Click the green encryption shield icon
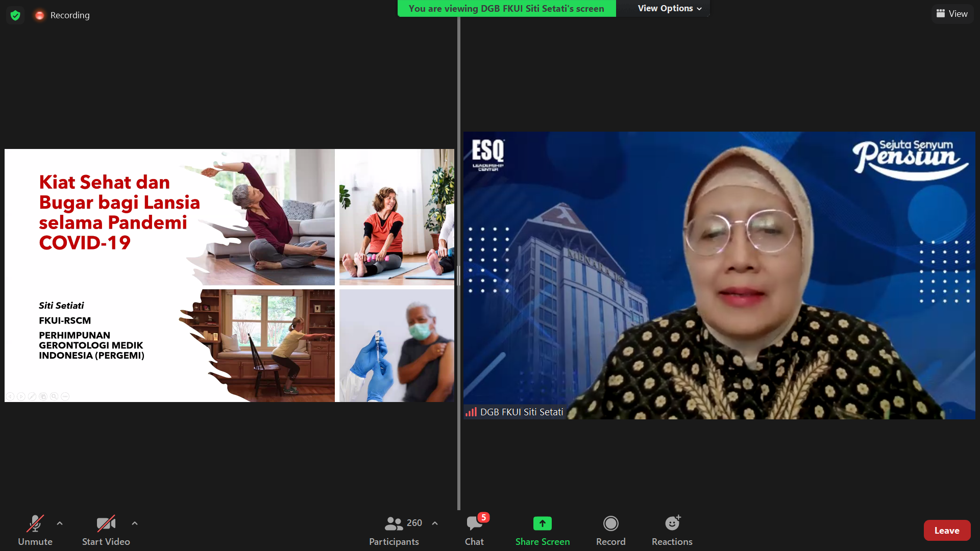 (x=15, y=15)
